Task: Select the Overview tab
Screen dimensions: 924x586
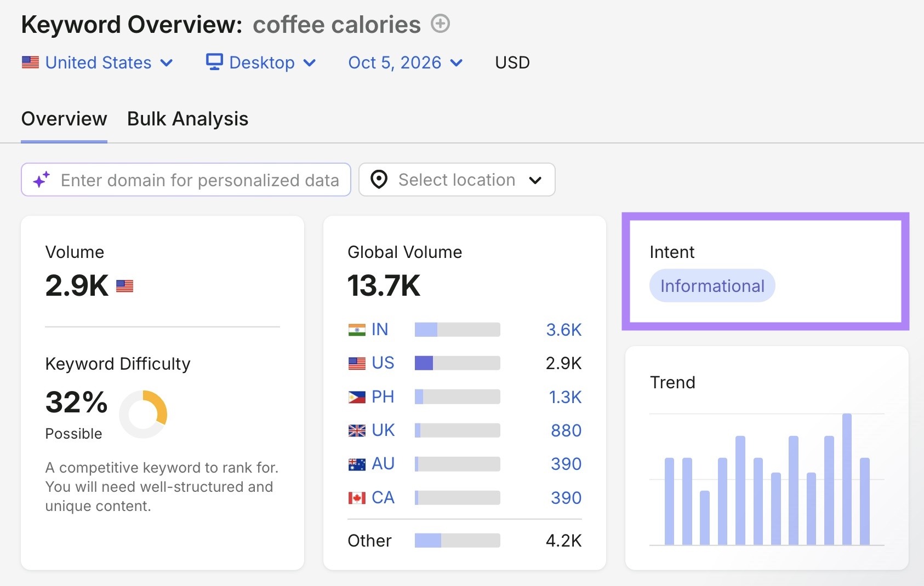Action: pyautogui.click(x=64, y=119)
